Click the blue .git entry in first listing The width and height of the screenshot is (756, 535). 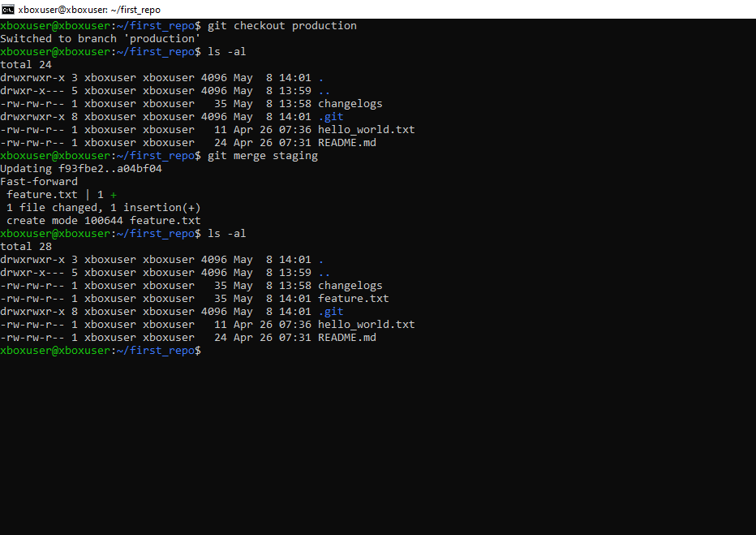pos(330,117)
